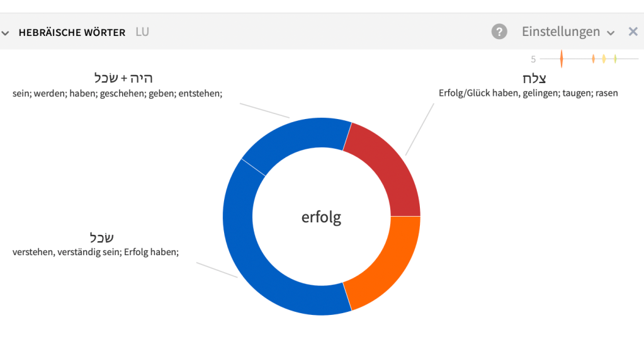Click the tall orange spike in sparkline

click(562, 59)
